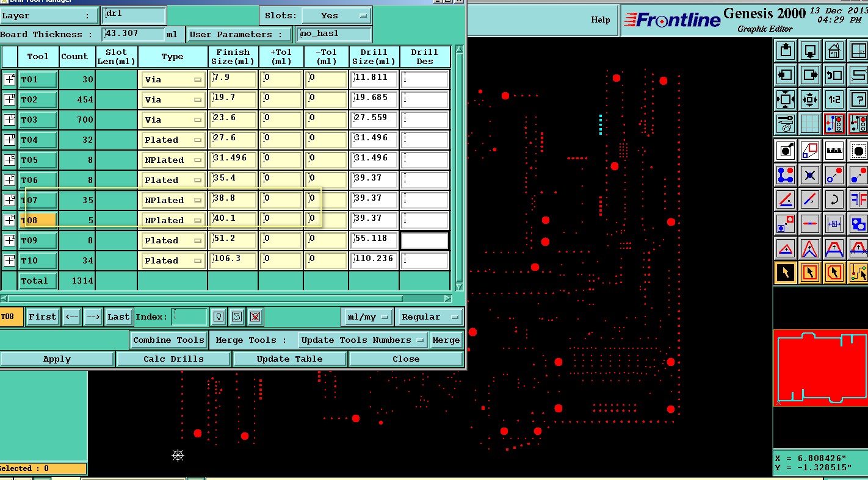Open the Help menu
The image size is (868, 480).
click(x=600, y=20)
